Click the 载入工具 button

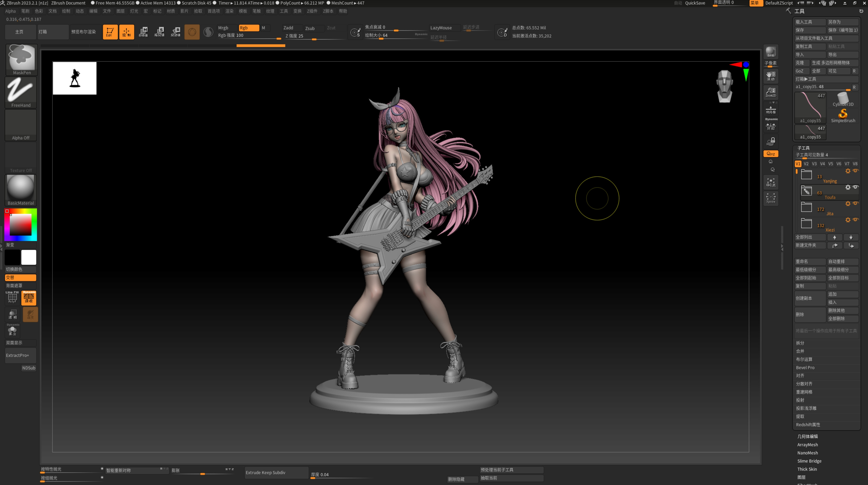click(810, 22)
